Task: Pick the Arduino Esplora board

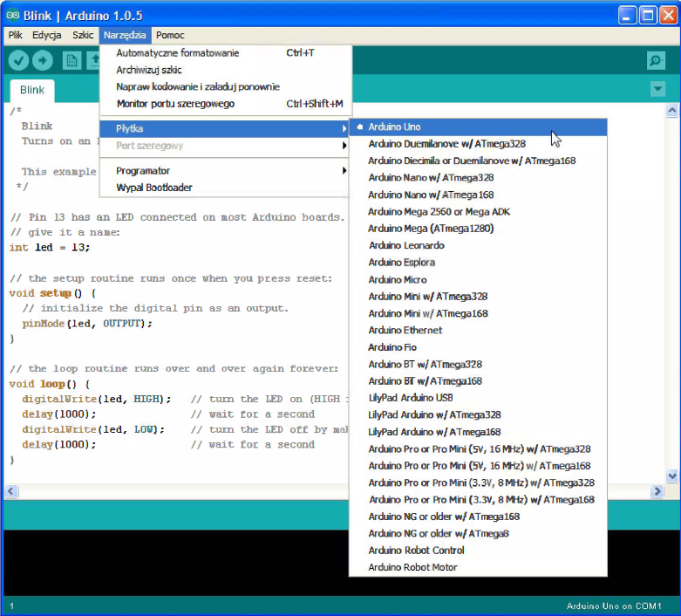Action: tap(478, 263)
